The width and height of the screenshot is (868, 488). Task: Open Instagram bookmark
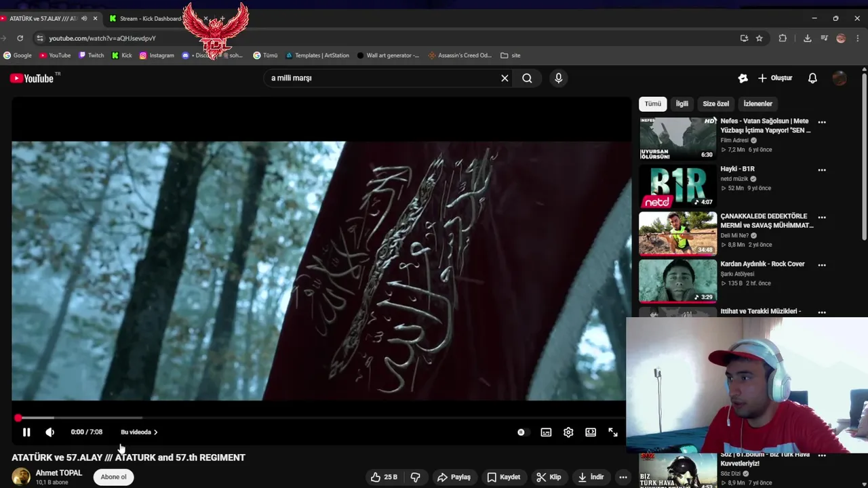point(157,55)
